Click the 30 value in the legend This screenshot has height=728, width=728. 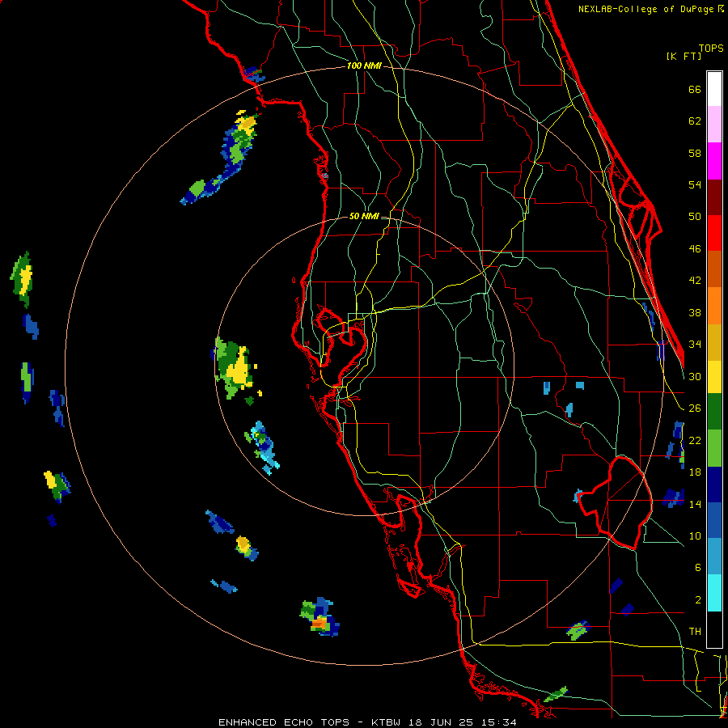tap(695, 376)
